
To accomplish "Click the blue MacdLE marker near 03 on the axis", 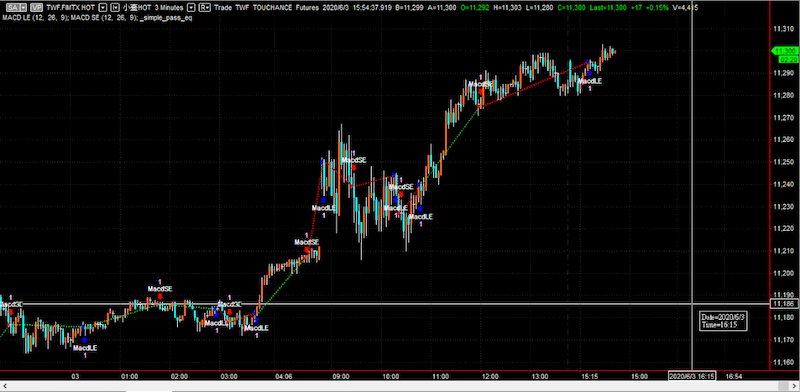I will pos(84,339).
